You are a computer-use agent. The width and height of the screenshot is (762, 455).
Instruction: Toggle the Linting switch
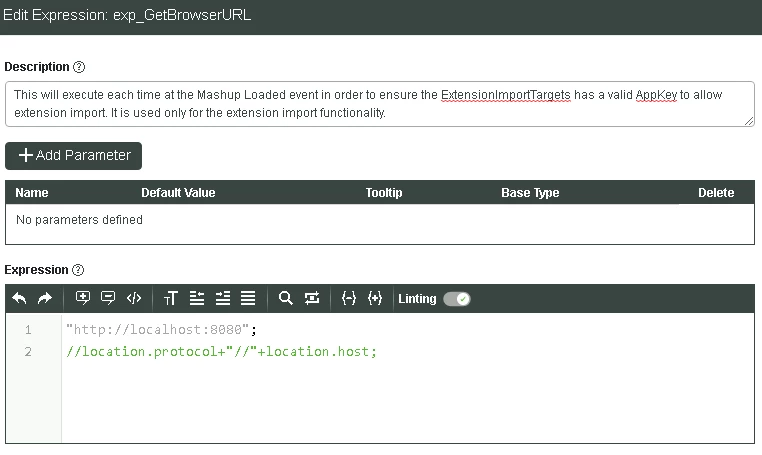tap(457, 298)
